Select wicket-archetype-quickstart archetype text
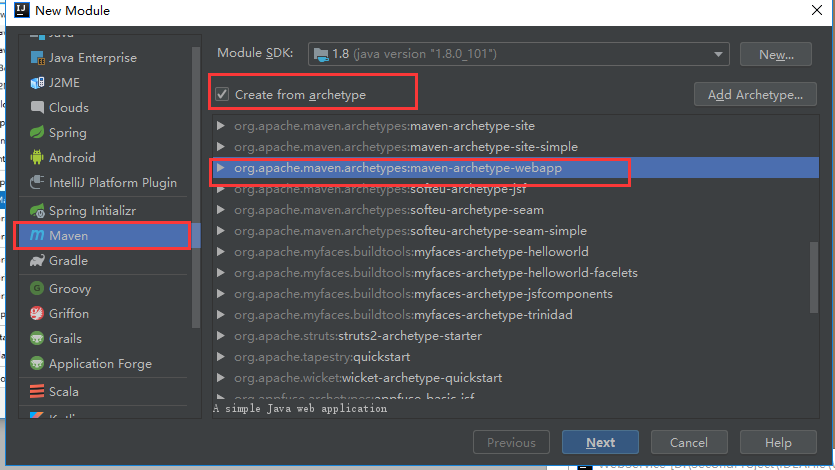Viewport: 835px width, 470px height. [368, 378]
